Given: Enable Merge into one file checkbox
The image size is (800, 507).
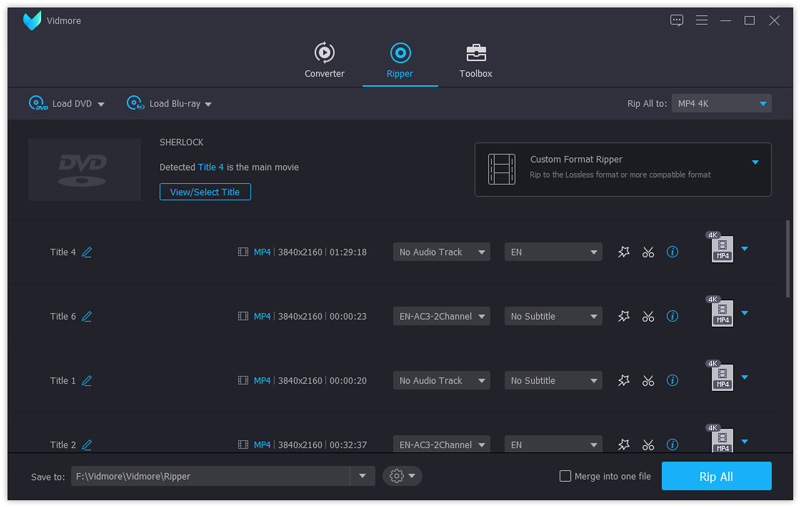Looking at the screenshot, I should pyautogui.click(x=565, y=476).
